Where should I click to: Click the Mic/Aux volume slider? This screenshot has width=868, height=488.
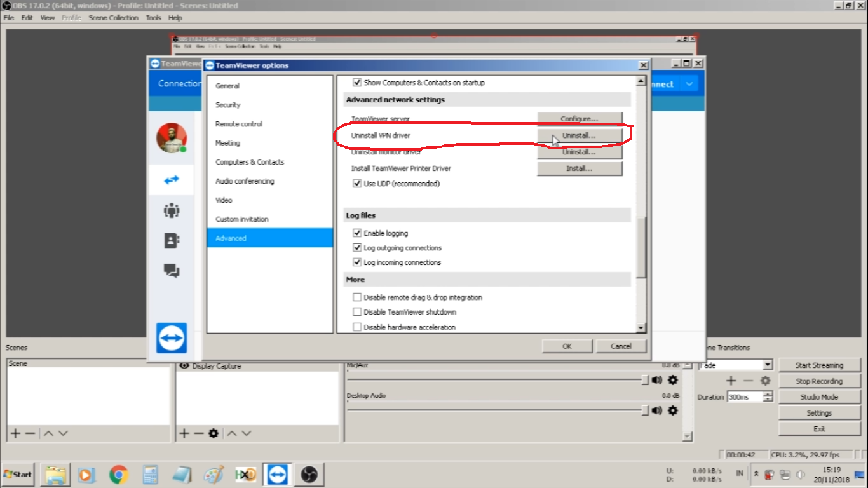pyautogui.click(x=498, y=380)
